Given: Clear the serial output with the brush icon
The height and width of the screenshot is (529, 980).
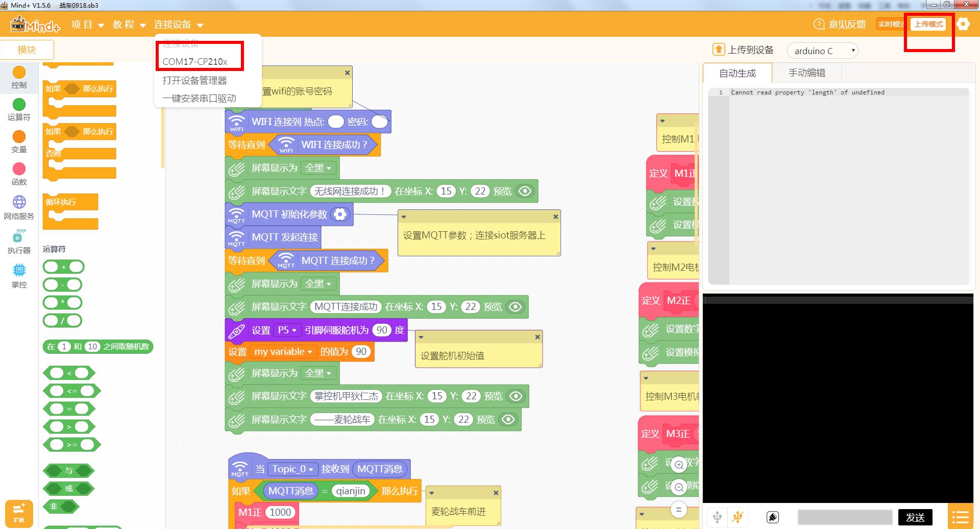Looking at the screenshot, I should pyautogui.click(x=773, y=517).
